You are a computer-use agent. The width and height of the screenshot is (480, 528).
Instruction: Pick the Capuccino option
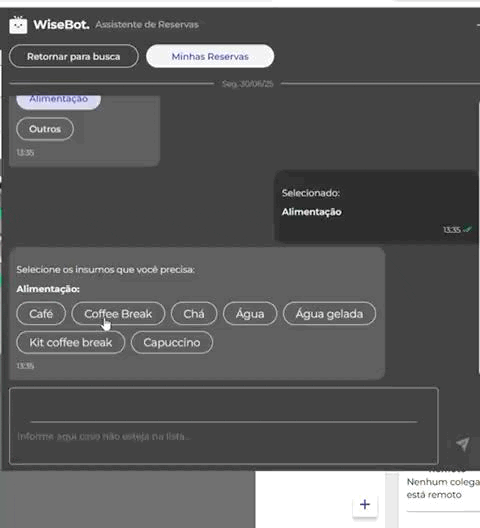pos(172,342)
